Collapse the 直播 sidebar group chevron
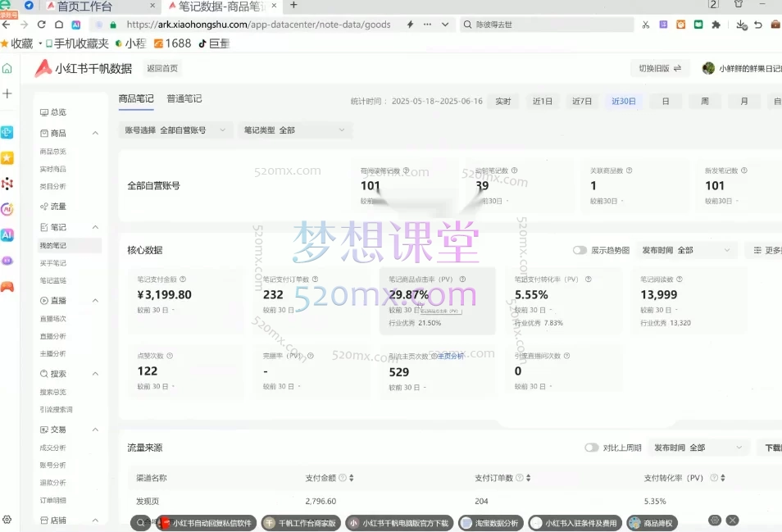 tap(95, 301)
